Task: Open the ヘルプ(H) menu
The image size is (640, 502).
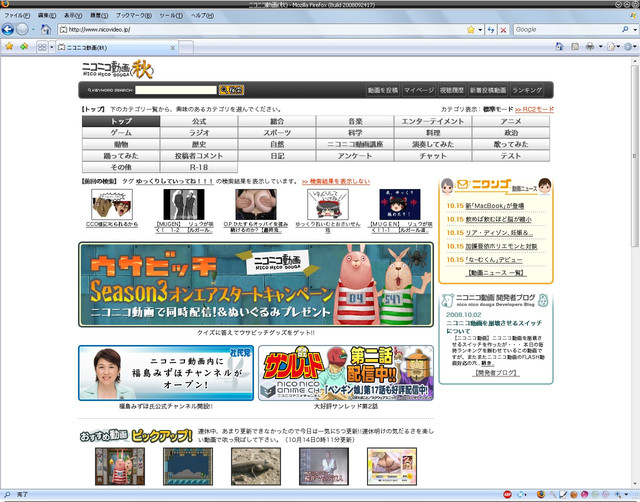Action: tap(202, 16)
